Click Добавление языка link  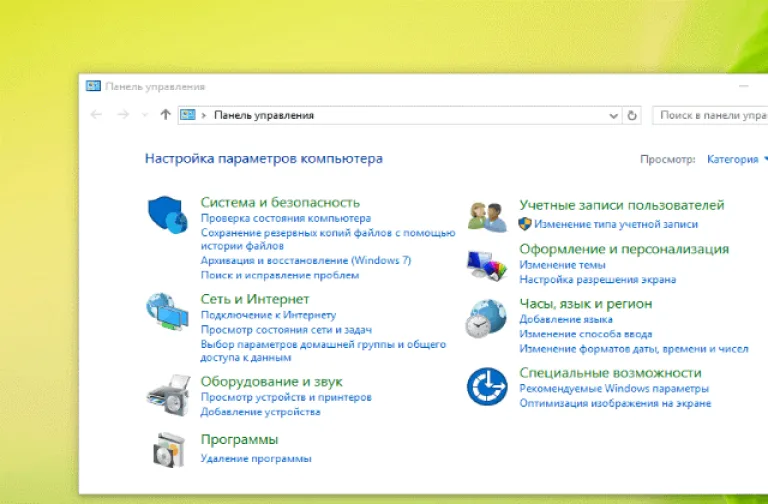coord(566,319)
